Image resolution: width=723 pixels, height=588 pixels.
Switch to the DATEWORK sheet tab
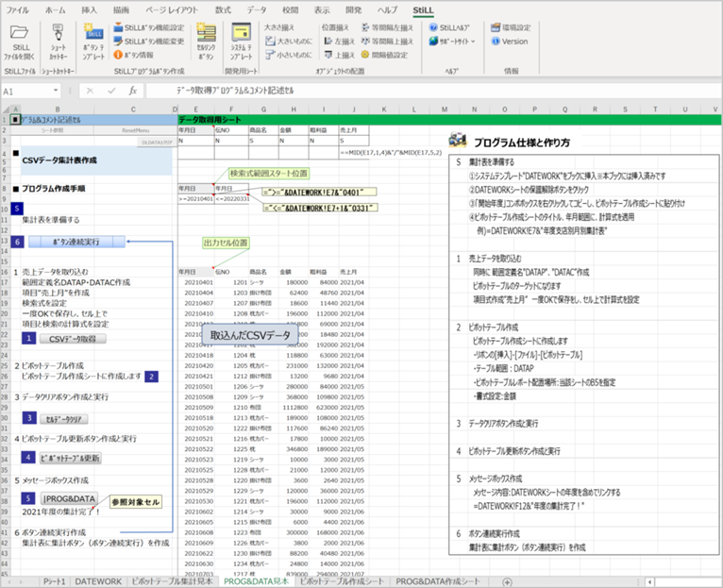[98, 581]
